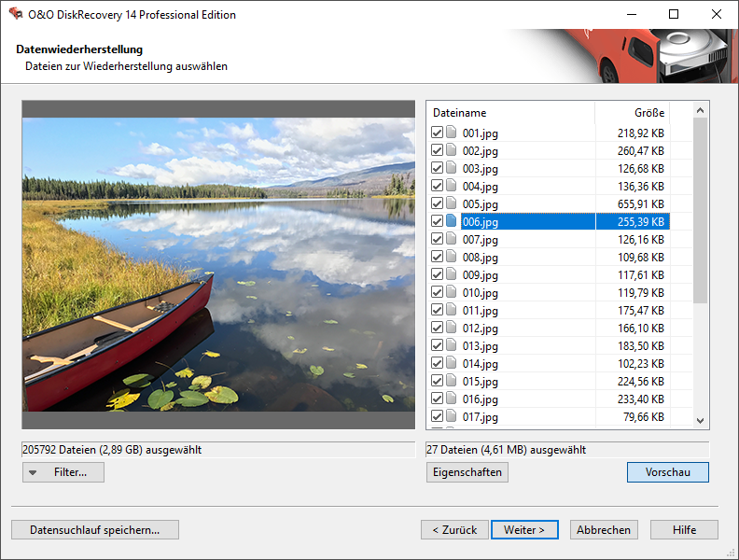Click the file icon beside 006.jpg
Viewport: 739px width, 560px height.
tap(452, 222)
